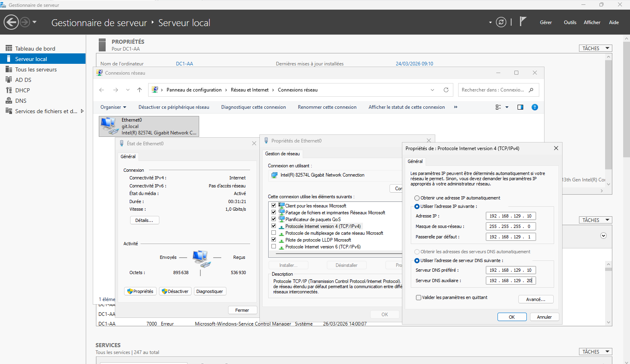Viewport: 630px width, 364px height.
Task: Expand the address bar history dropdown
Action: [x=432, y=90]
